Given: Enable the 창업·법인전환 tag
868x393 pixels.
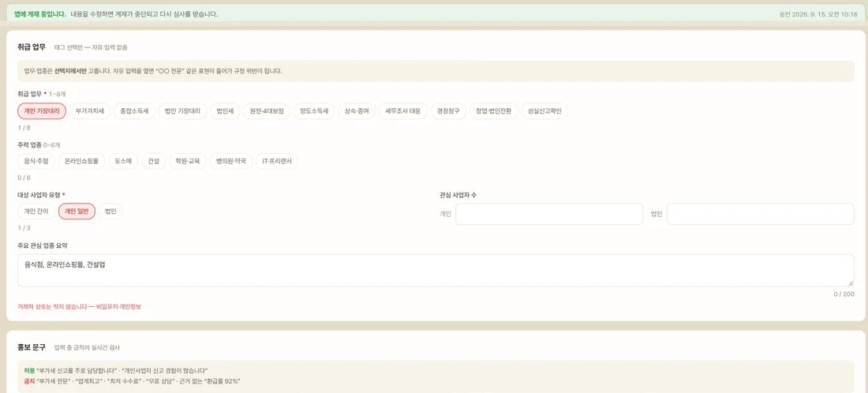Looking at the screenshot, I should 494,111.
